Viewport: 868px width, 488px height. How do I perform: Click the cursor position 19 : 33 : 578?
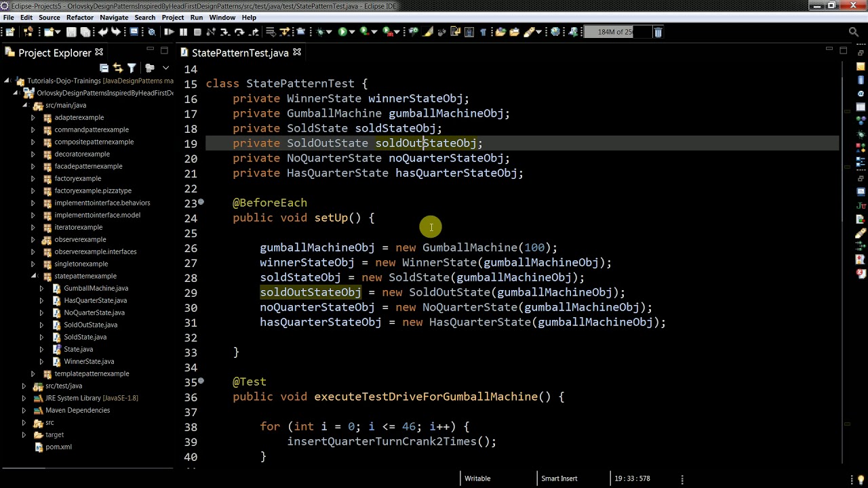pos(632,479)
